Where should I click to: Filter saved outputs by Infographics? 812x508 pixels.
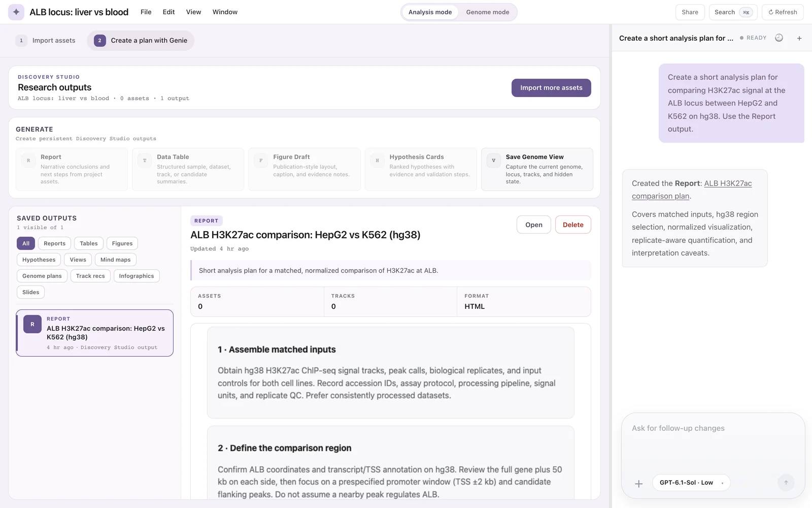[x=137, y=276]
